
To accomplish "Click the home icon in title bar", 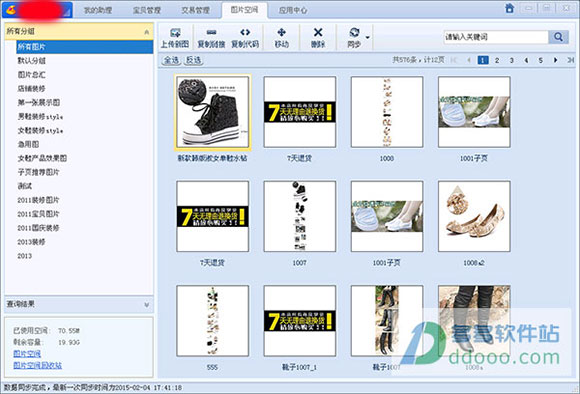I will (510, 9).
